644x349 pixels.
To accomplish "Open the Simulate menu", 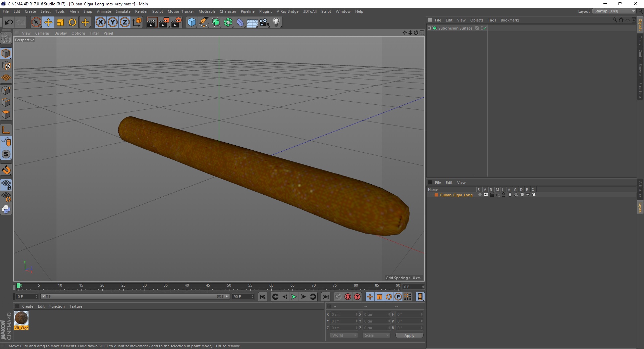I will (x=123, y=11).
